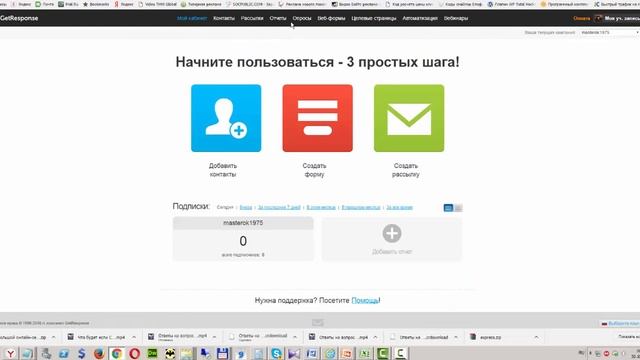Select the Сегодня subscriptions filter
640x360 pixels.
click(x=225, y=207)
